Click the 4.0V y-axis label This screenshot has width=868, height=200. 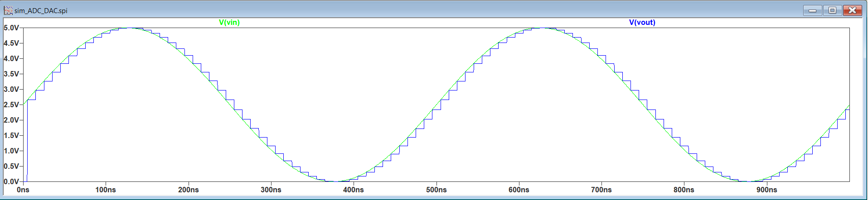11,59
